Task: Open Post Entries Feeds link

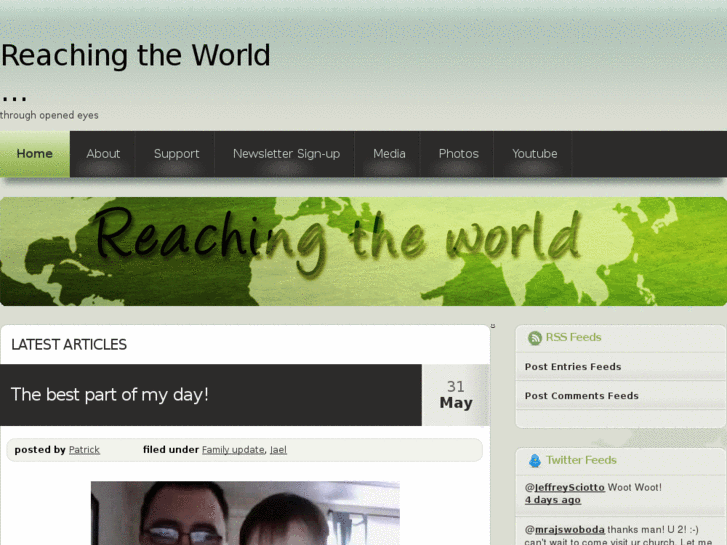Action: 573,366
